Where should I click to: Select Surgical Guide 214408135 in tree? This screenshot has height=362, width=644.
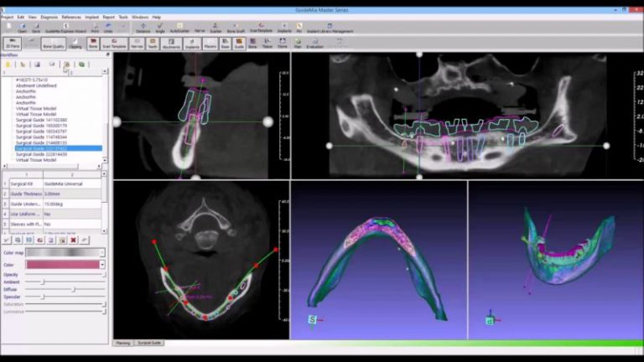click(x=36, y=142)
